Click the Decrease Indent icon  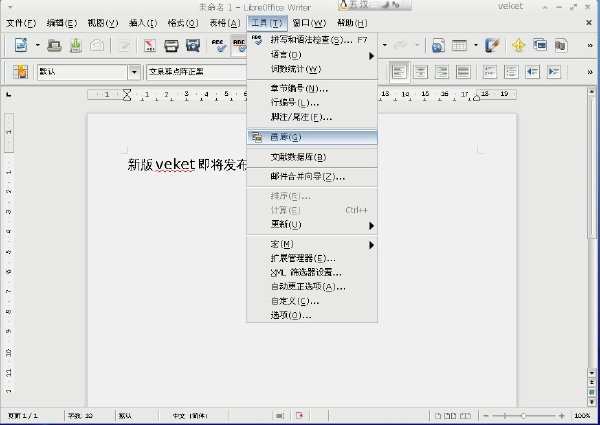tap(532, 72)
